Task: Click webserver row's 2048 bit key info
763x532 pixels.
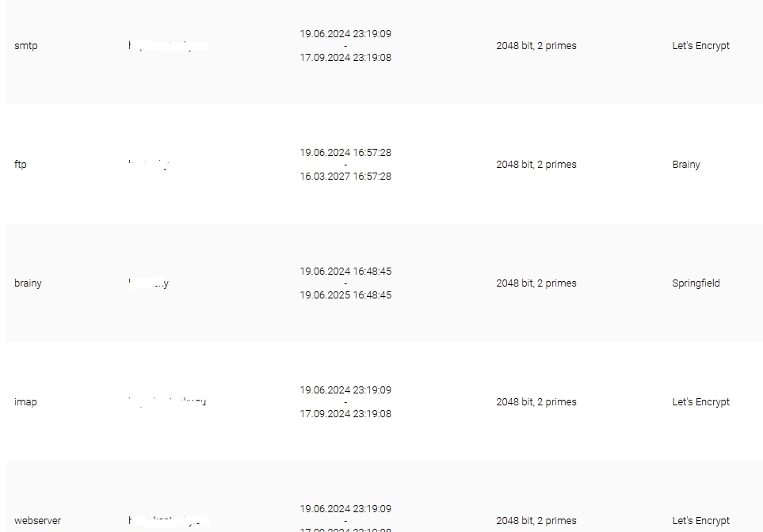Action: 536,521
